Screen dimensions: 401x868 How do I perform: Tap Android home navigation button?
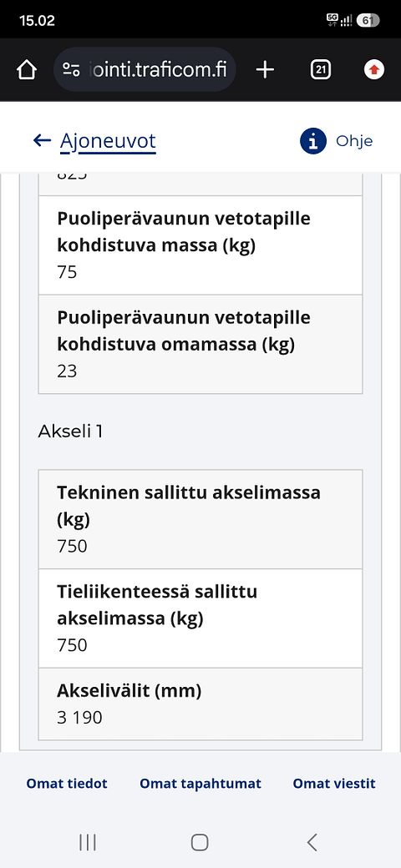point(200,842)
